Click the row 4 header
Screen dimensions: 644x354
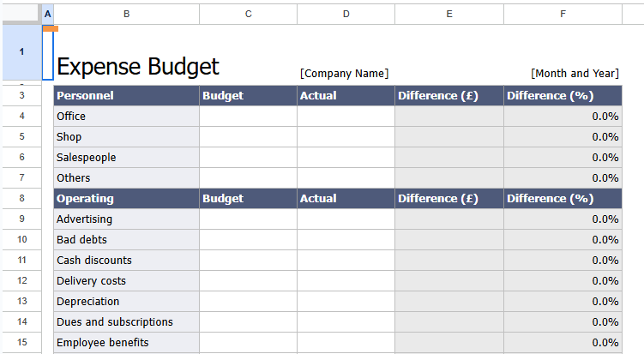click(21, 116)
